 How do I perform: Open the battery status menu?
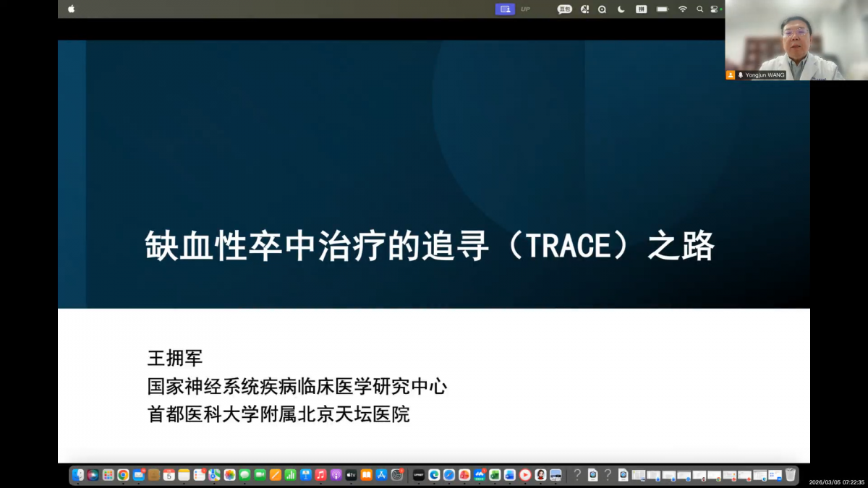(662, 9)
